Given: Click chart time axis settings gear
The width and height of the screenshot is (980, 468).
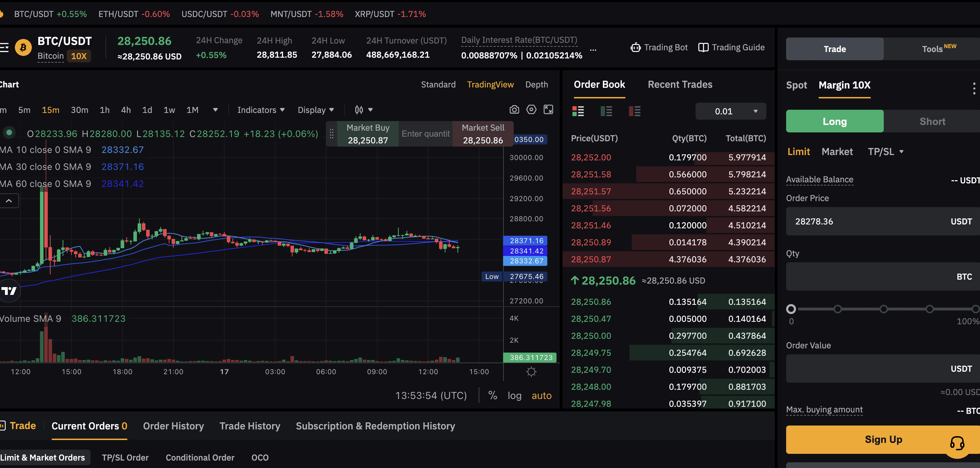Looking at the screenshot, I should coord(531,372).
